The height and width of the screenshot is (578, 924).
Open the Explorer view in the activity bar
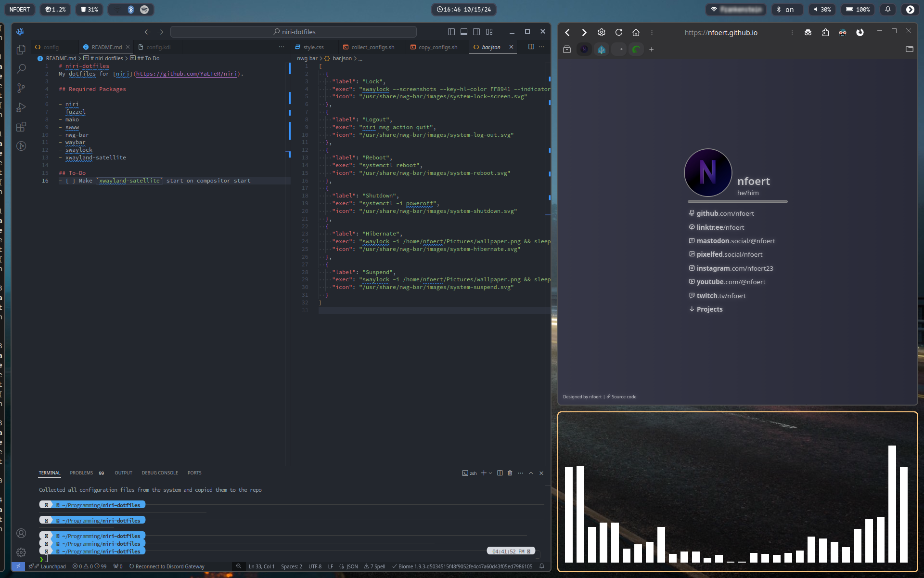(21, 50)
